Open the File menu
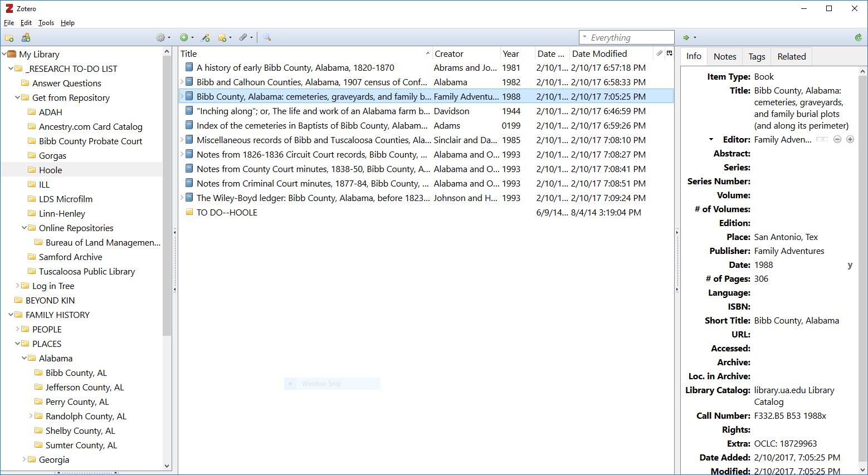 9,23
